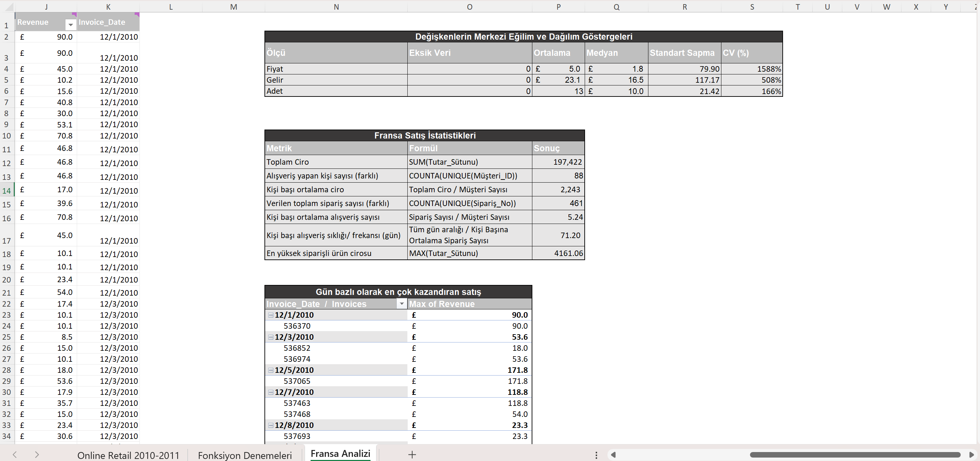Click the horizontal scrollbar left arrow

(x=613, y=454)
